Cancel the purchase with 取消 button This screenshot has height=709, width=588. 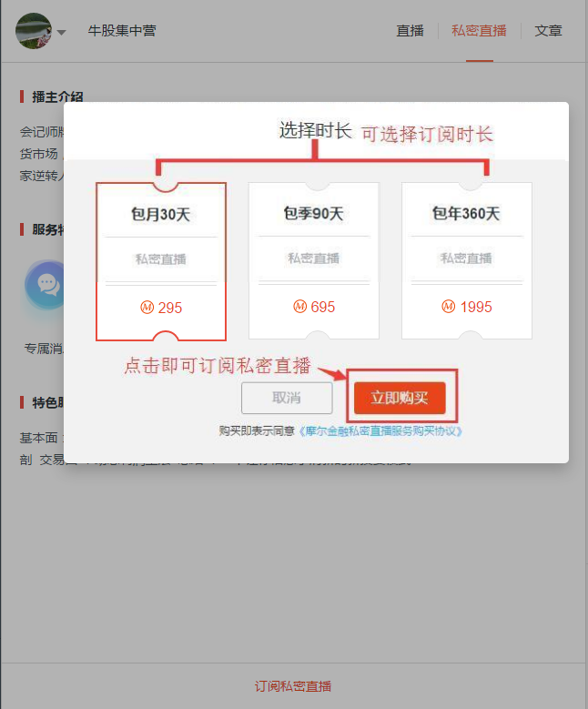tap(287, 398)
